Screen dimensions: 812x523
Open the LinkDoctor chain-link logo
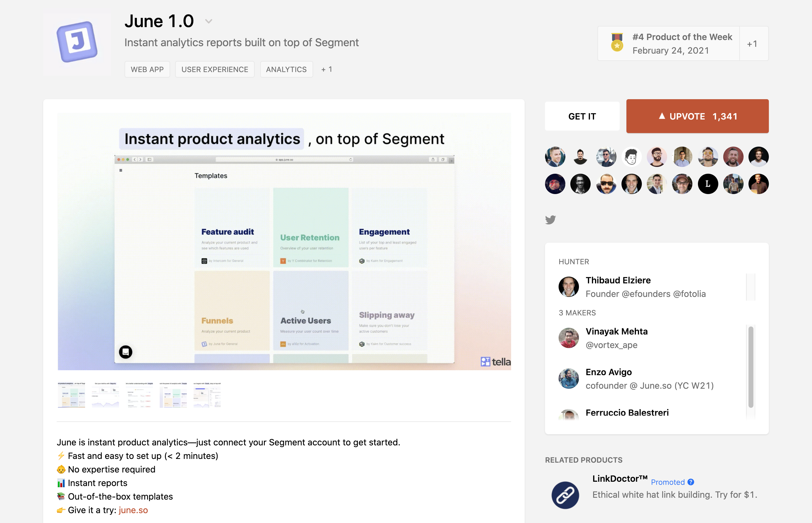[565, 495]
